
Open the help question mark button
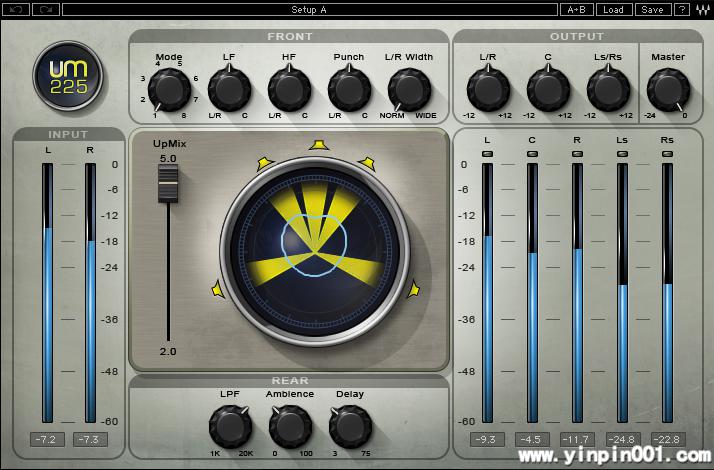[682, 10]
